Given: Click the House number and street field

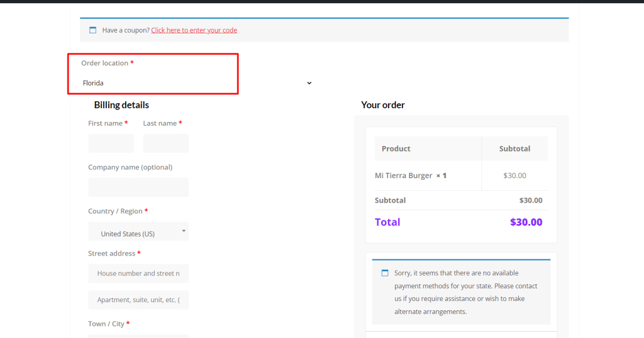Looking at the screenshot, I should point(138,273).
